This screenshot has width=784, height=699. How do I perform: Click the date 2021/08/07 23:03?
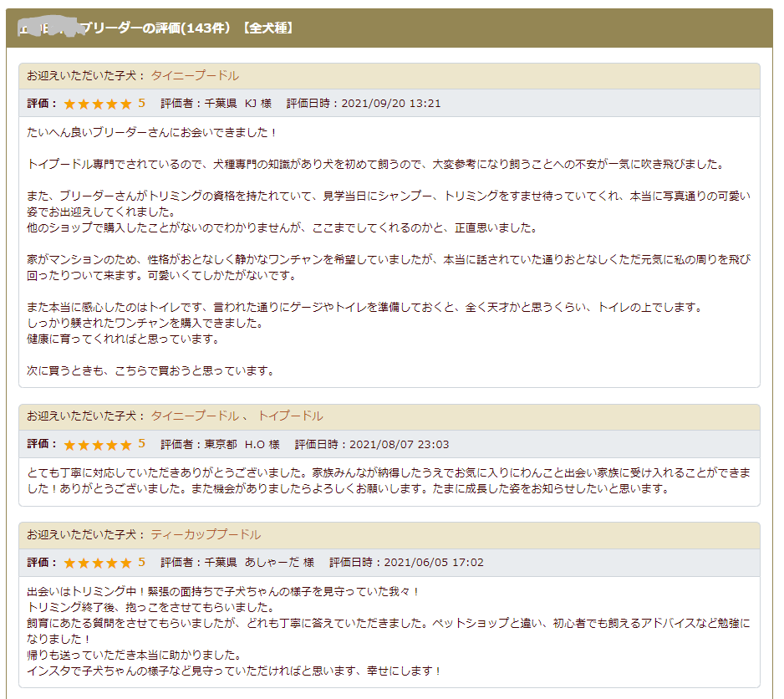[399, 444]
